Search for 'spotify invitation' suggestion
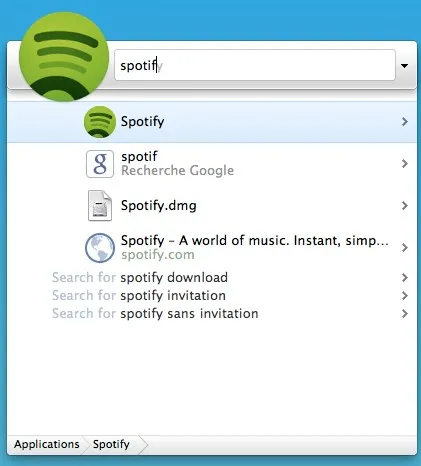The image size is (421, 466). [212, 296]
